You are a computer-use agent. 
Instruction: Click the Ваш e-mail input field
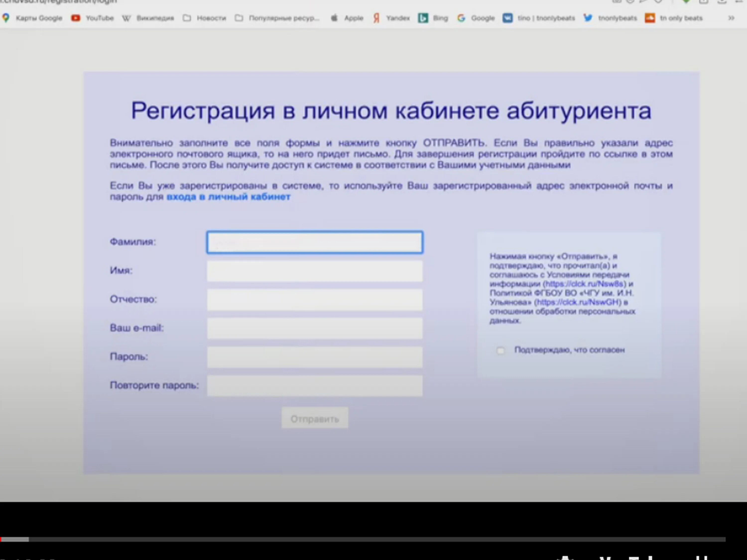tap(314, 328)
